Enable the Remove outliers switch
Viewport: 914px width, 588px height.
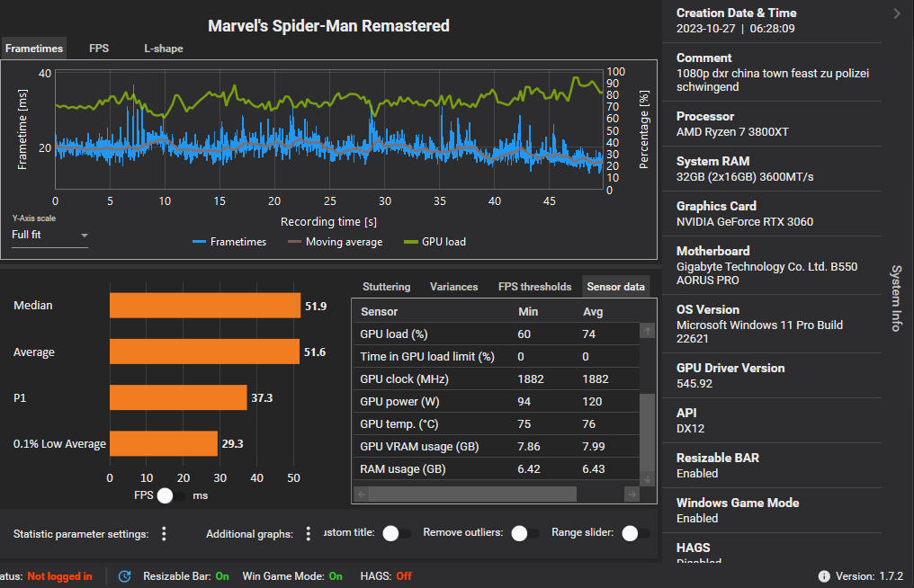click(524, 533)
